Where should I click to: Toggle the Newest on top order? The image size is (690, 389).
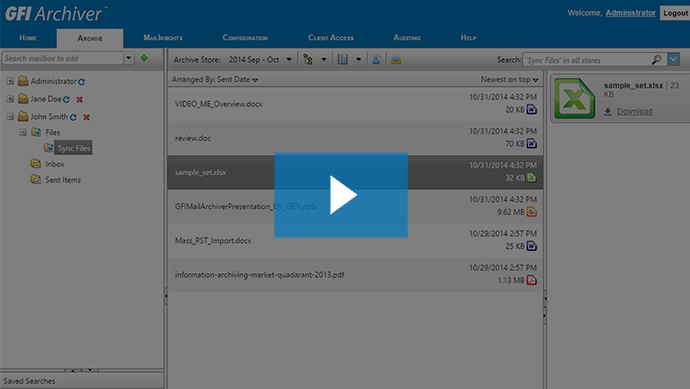[x=509, y=80]
